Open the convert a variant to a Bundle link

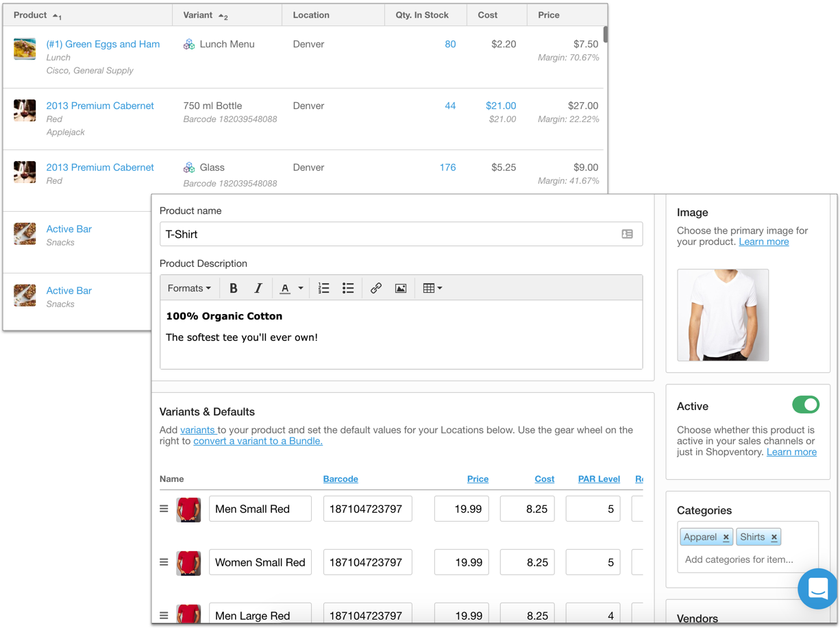point(258,442)
